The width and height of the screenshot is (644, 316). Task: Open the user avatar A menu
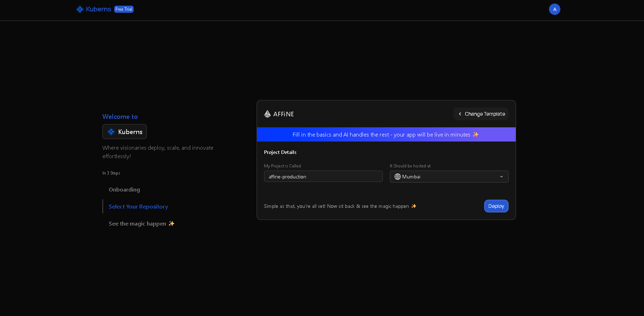(554, 9)
